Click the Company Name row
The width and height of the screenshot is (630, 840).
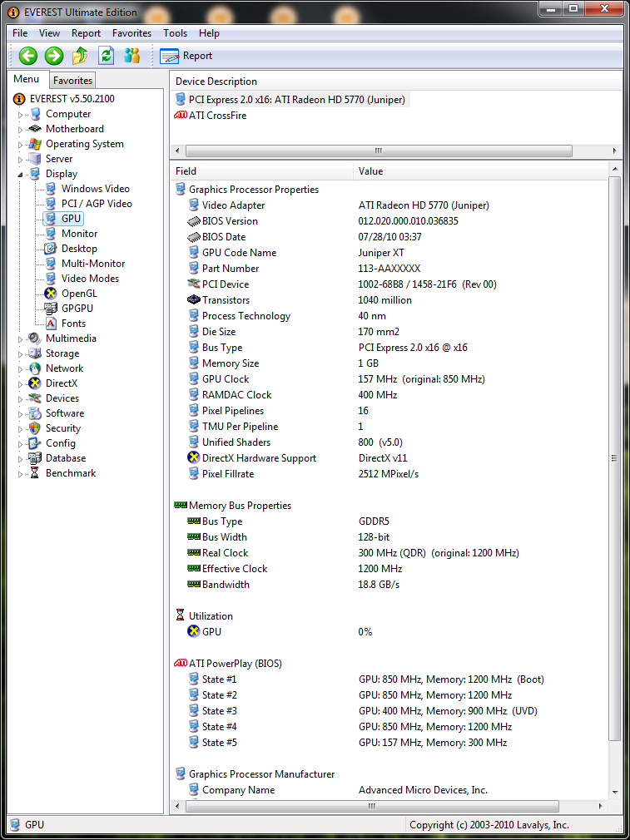pos(389,790)
